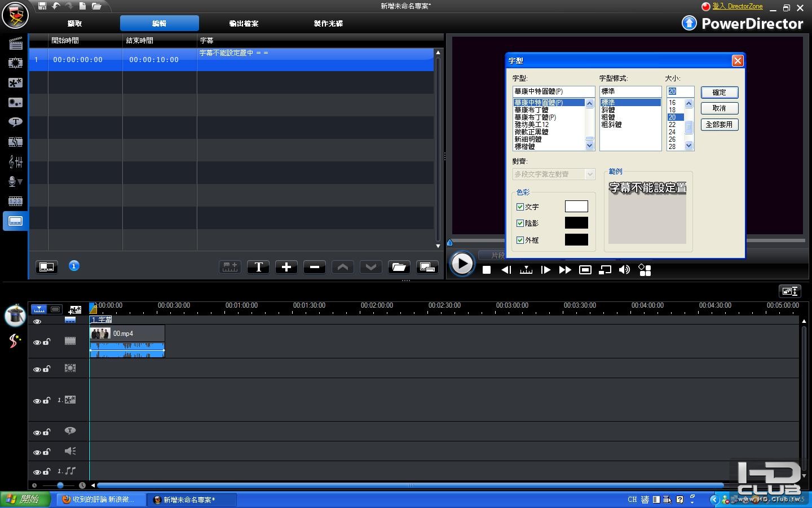Viewport: 812px width, 508px height.
Task: Click the 取消 cancel button
Action: (x=720, y=108)
